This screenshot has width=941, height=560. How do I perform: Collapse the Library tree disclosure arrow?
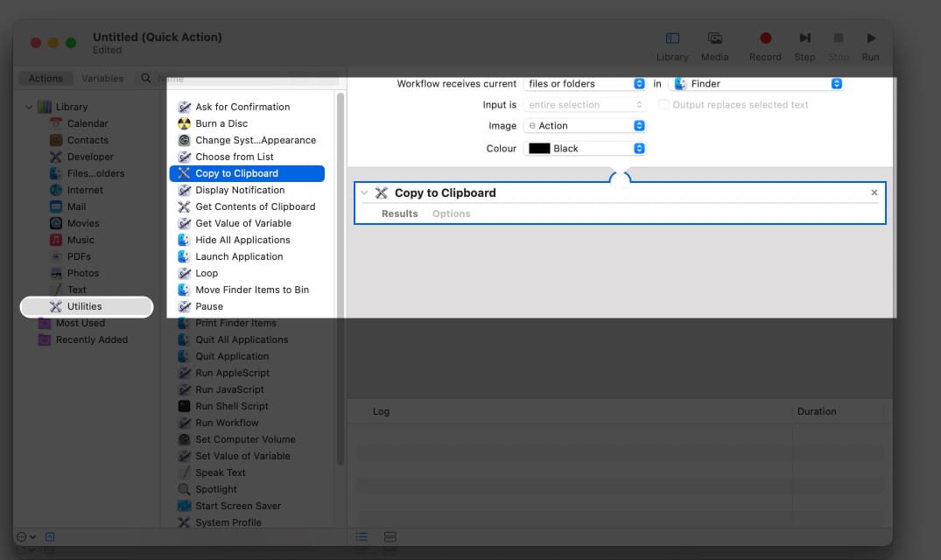(28, 108)
